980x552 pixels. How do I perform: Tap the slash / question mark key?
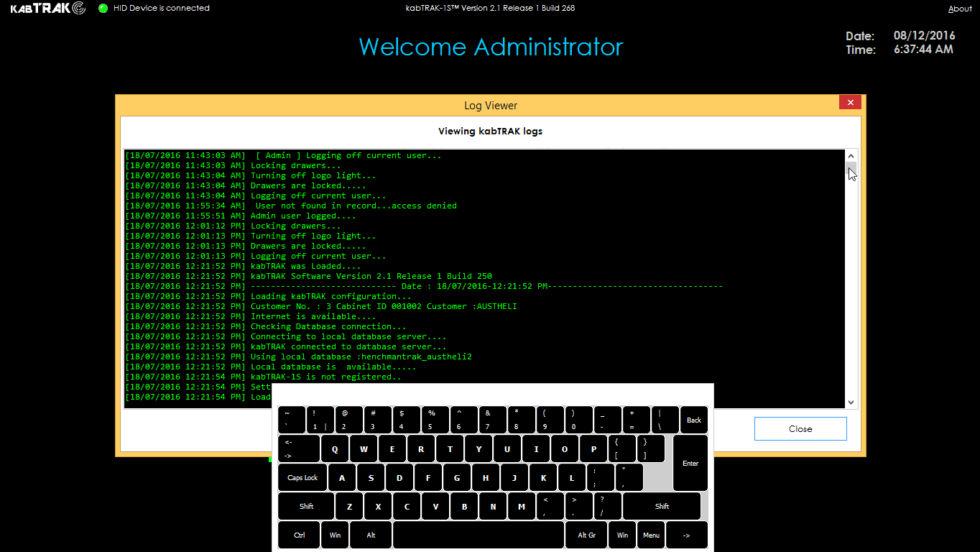pyautogui.click(x=608, y=506)
